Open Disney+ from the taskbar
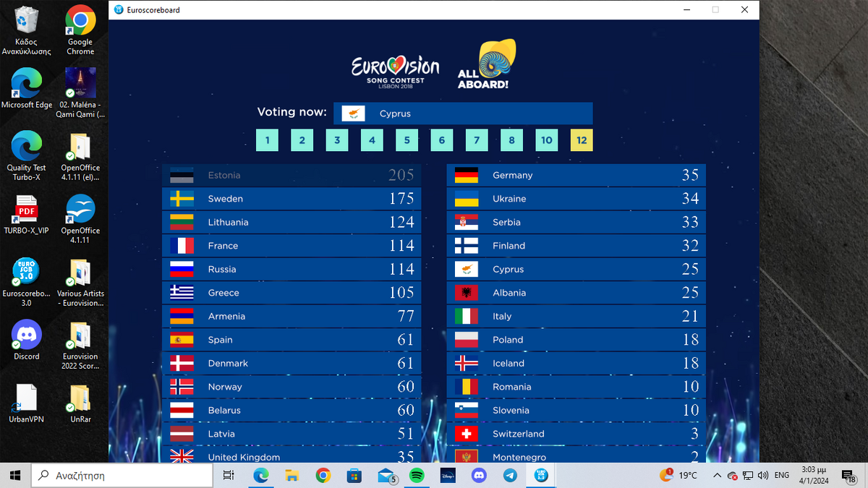Viewport: 868px width, 488px height. (448, 475)
